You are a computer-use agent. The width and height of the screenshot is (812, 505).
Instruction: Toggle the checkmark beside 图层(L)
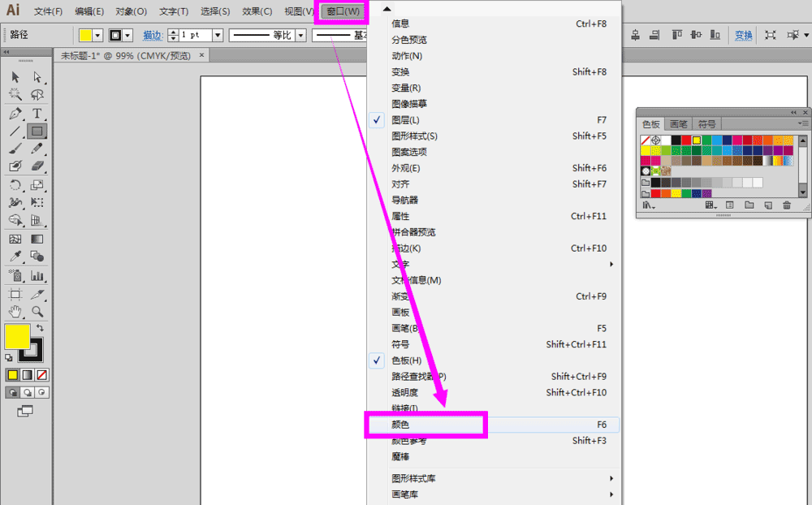point(376,119)
